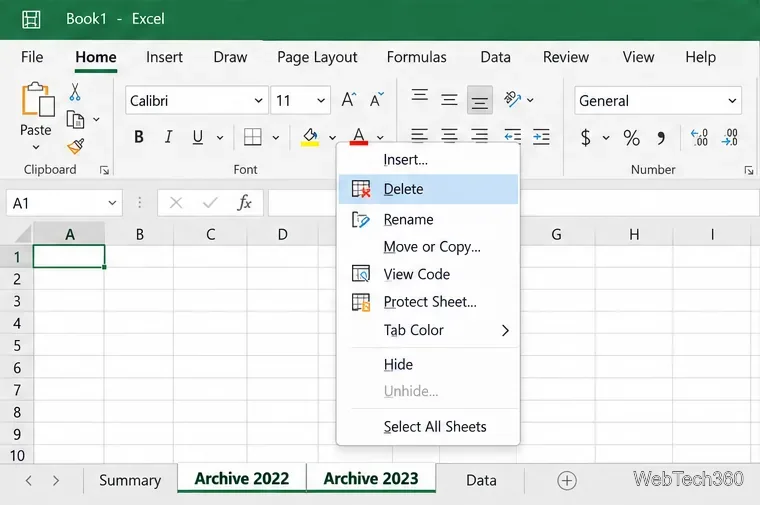Expand the Paste options arrow
The height and width of the screenshot is (505, 760).
tap(36, 147)
